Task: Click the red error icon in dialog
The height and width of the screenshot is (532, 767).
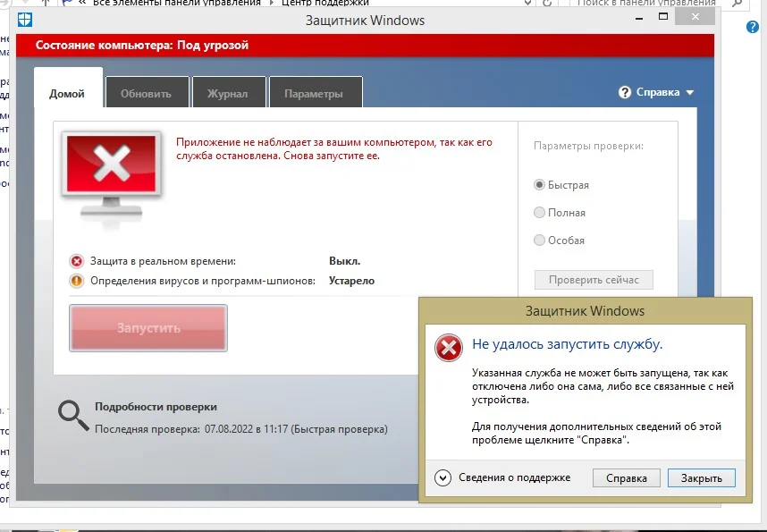Action: pos(448,348)
